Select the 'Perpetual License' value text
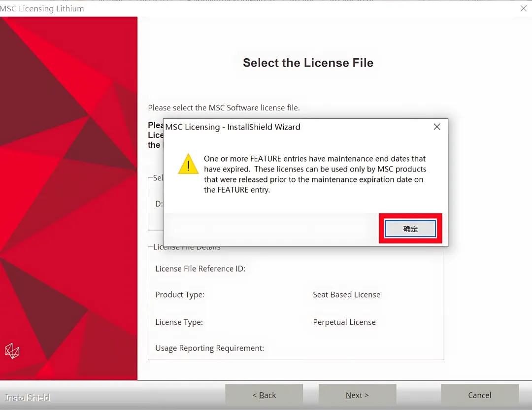Screen dimensions: 532x410 pos(344,322)
